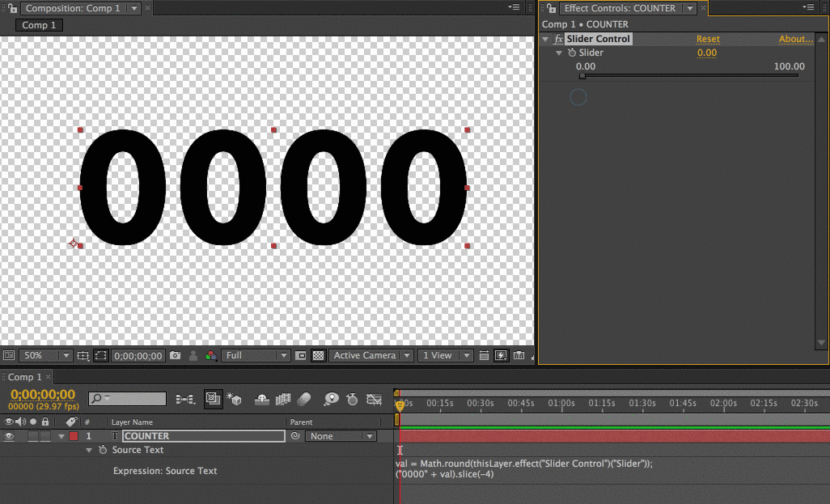Click the timeline layer search field
Viewport: 830px width, 504px height.
coord(128,398)
